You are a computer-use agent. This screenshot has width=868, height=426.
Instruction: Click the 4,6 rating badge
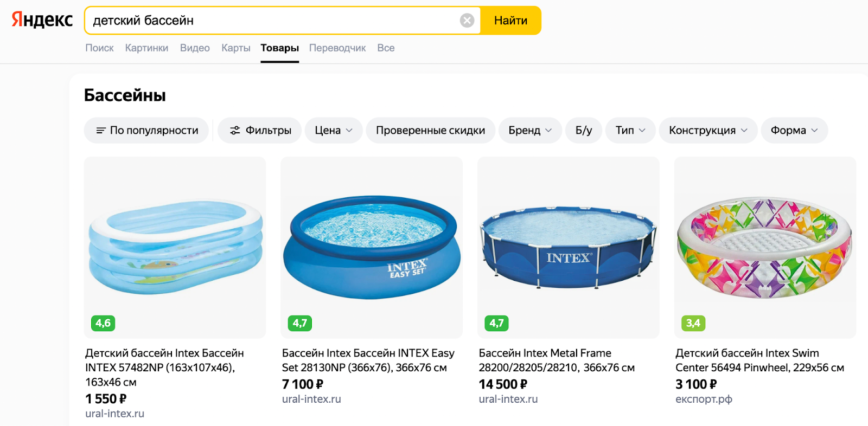[x=103, y=323]
